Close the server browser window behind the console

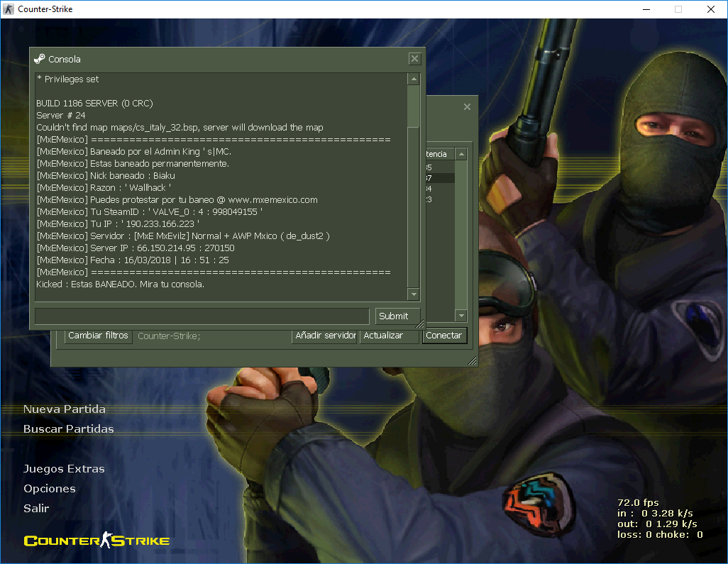[x=467, y=107]
